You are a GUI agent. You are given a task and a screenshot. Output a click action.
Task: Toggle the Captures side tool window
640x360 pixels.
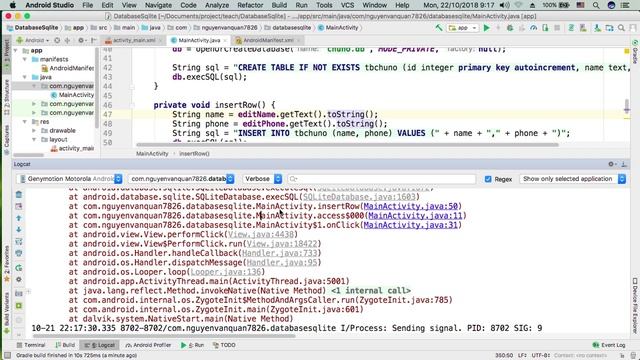pos(7,140)
